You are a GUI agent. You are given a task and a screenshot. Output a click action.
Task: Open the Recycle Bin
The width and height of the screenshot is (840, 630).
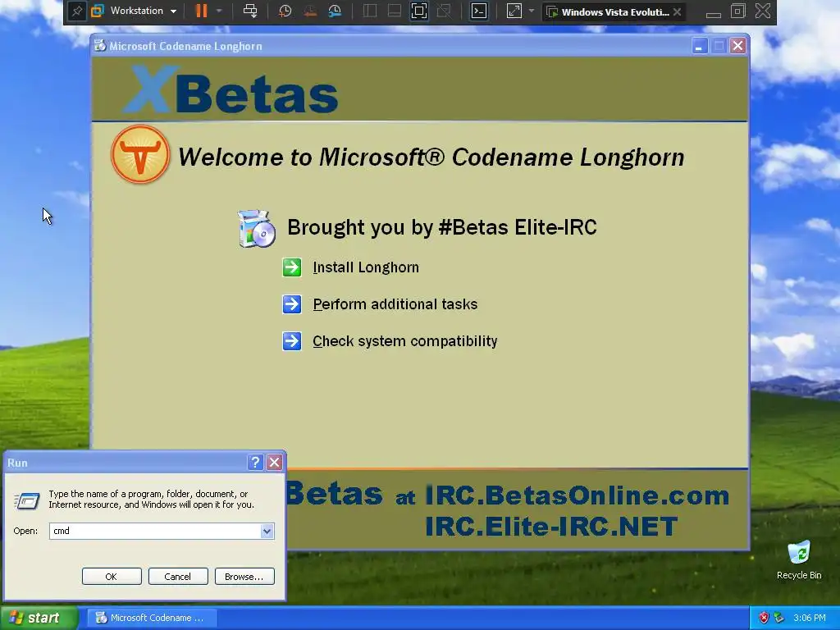pos(799,560)
